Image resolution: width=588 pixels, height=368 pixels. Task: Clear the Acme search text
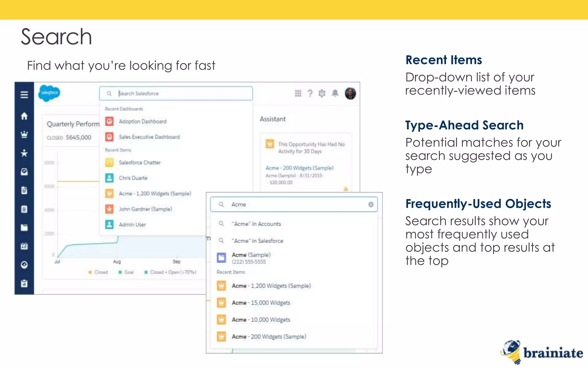point(371,204)
